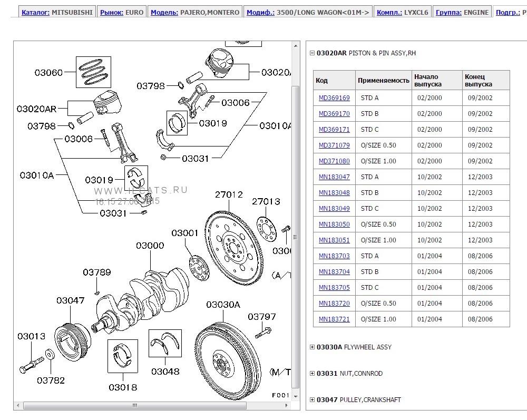Collapse the 03020AR PISTON & PIN ASSY section
Image resolution: width=527 pixels, height=420 pixels.
click(x=312, y=53)
